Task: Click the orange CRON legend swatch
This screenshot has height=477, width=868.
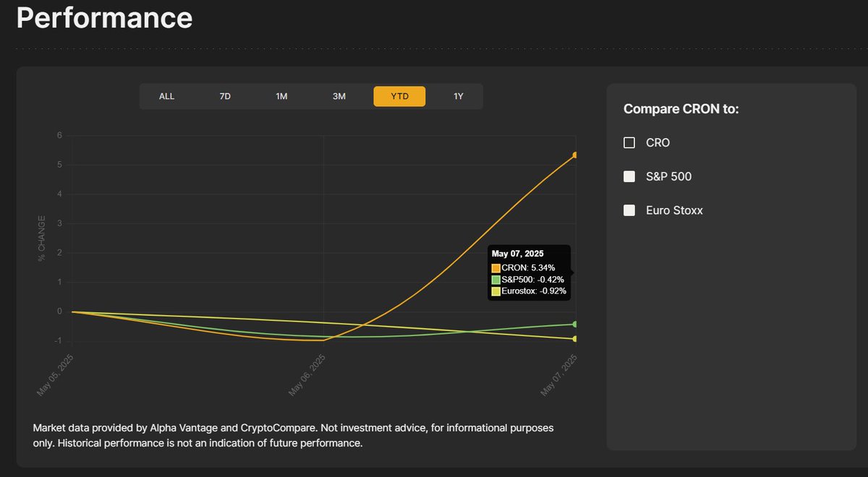Action: (x=496, y=267)
